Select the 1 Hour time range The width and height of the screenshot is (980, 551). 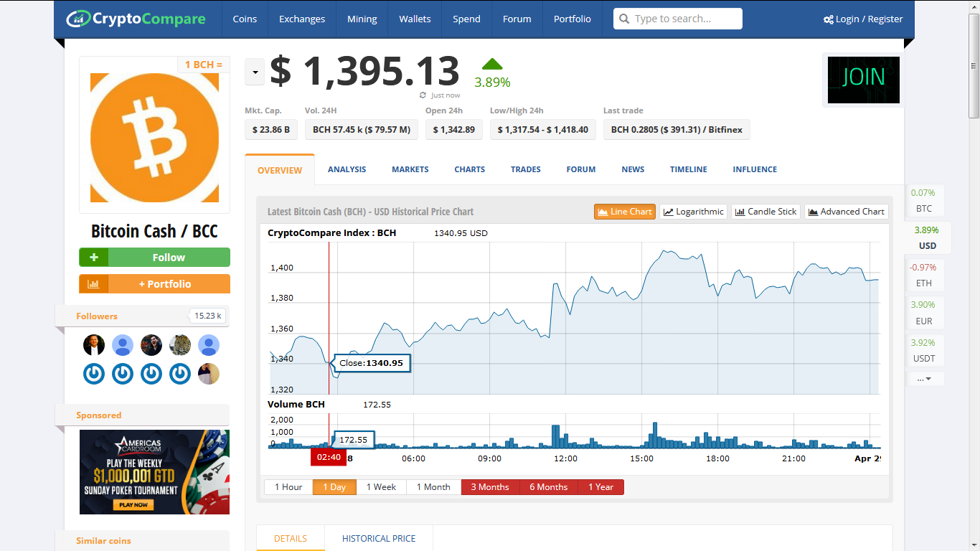[x=288, y=487]
